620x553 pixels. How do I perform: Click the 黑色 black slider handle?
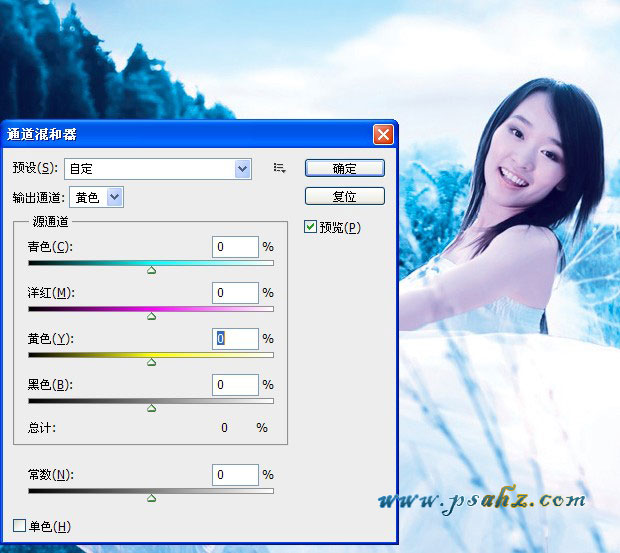151,408
